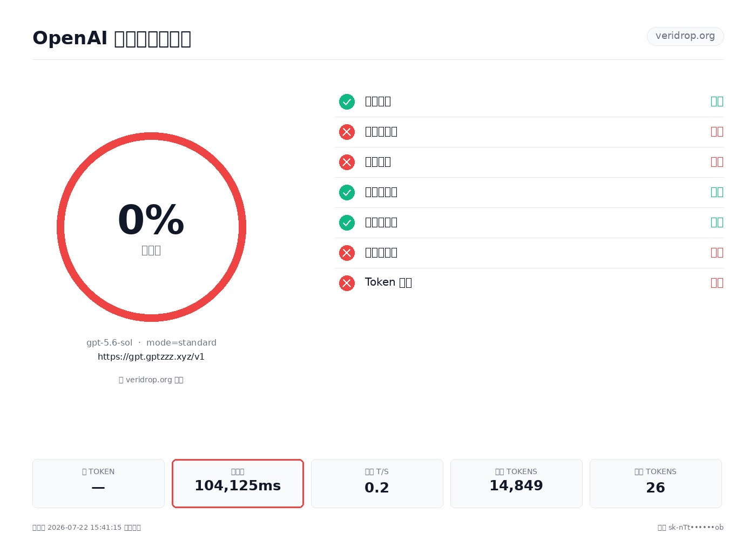Click the green check icon in the fourth result row
The width and height of the screenshot is (756, 540).
[x=347, y=192]
